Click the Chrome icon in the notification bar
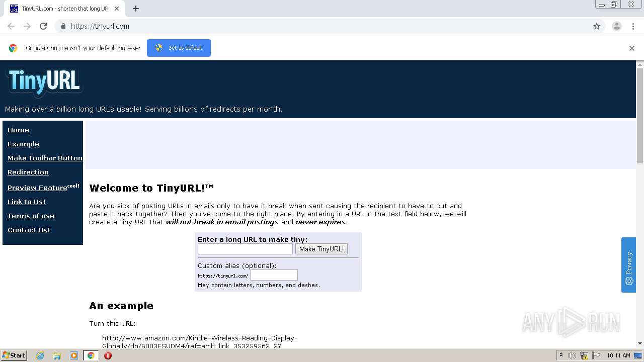This screenshot has width=644, height=362. coord(13,48)
